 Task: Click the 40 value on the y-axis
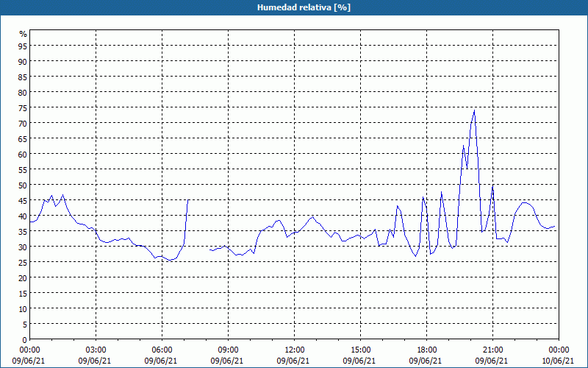tap(23, 216)
